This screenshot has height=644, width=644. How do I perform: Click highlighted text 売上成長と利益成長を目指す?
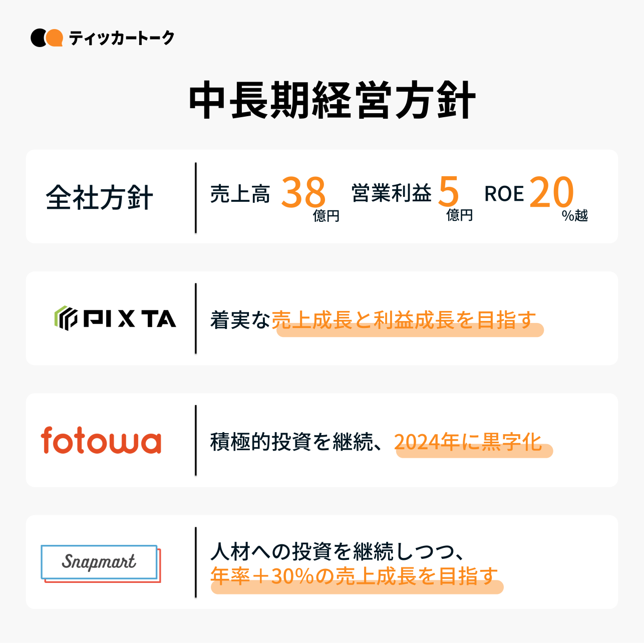coord(404,320)
